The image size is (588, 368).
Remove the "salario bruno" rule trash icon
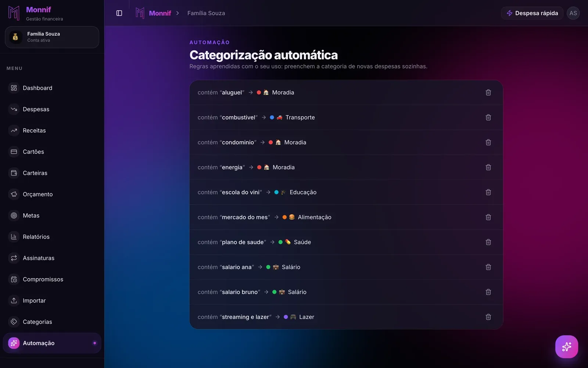point(488,292)
